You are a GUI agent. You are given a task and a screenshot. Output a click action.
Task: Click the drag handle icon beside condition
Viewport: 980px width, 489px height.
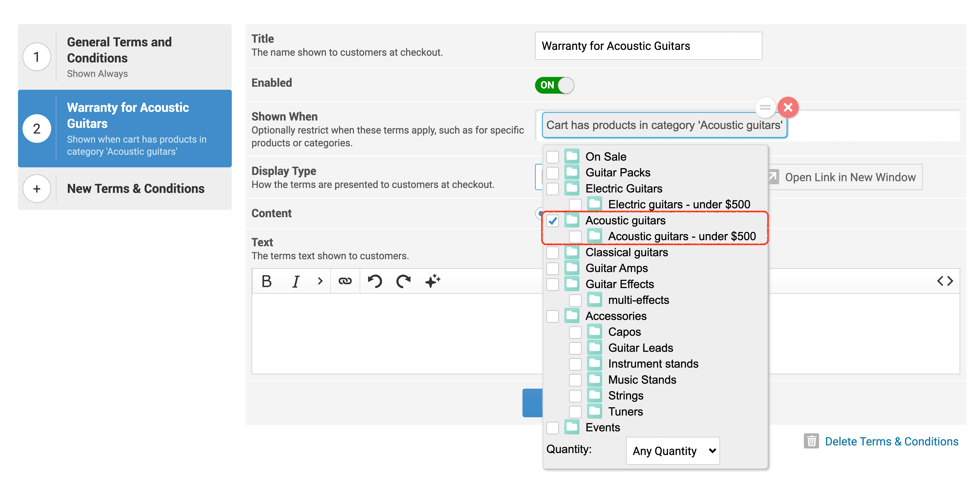[x=765, y=107]
